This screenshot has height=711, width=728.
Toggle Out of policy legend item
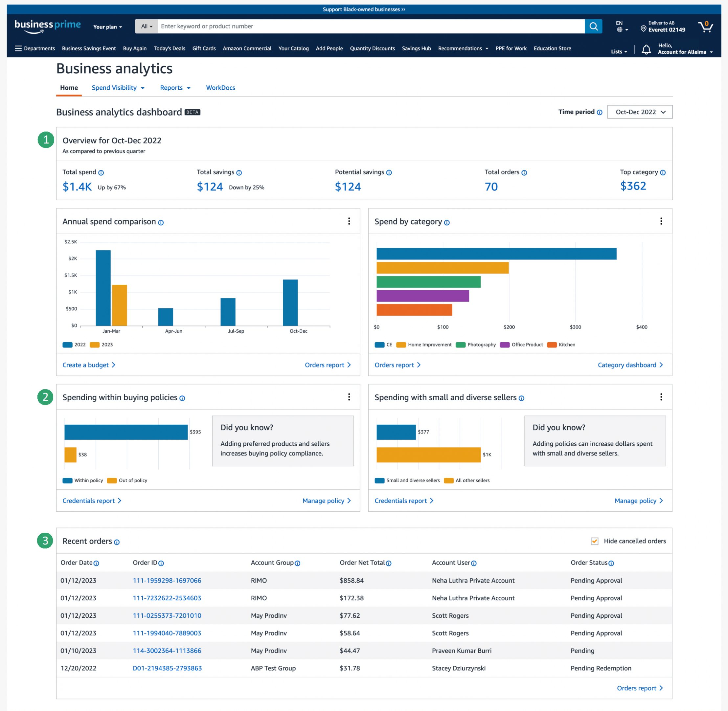pos(127,480)
